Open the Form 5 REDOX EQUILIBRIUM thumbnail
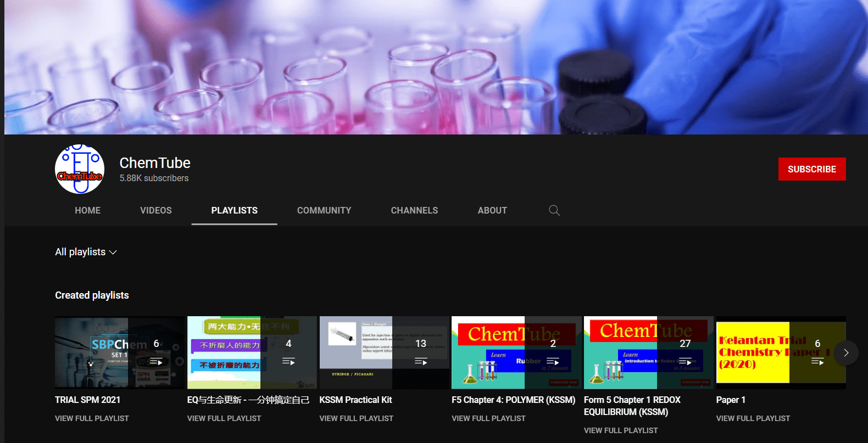This screenshot has width=868, height=443. (649, 352)
